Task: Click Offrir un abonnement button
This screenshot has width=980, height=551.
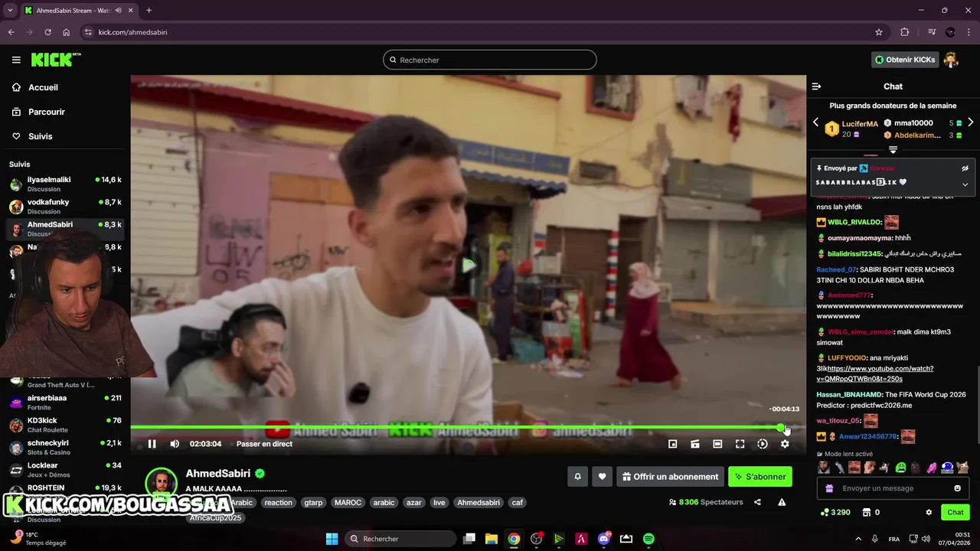Action: (670, 477)
